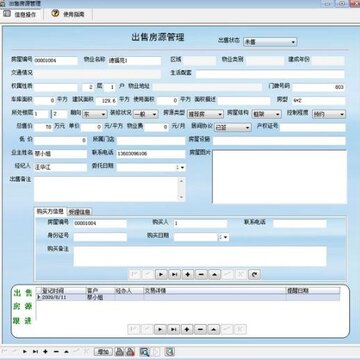Click the 物业名称 input field

click(x=134, y=61)
